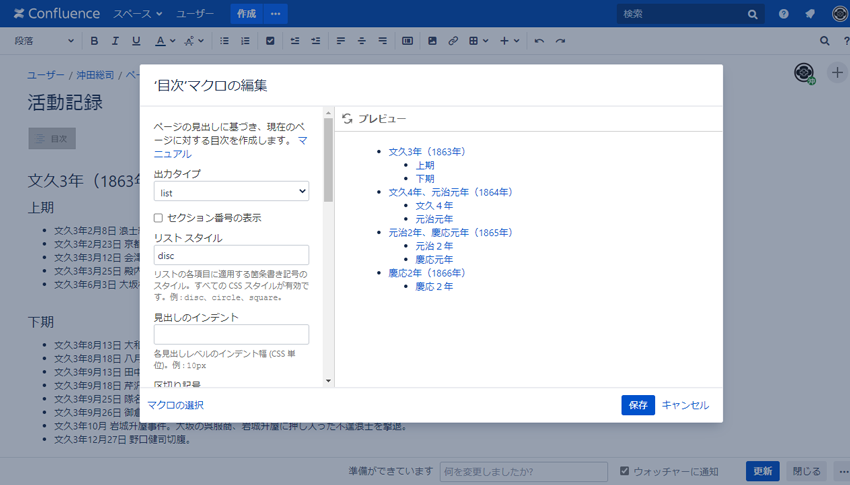Click the リスト スタイル input field
The image size is (850, 485).
(x=231, y=255)
